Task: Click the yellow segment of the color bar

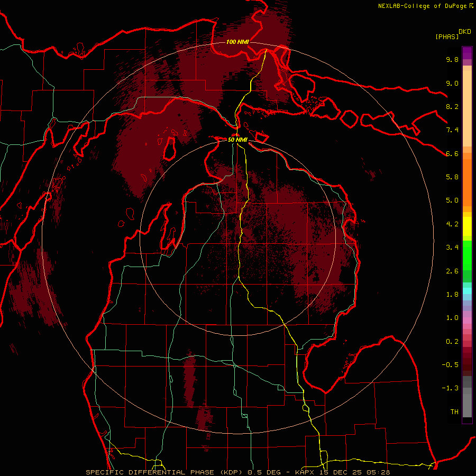Action: 467,226
